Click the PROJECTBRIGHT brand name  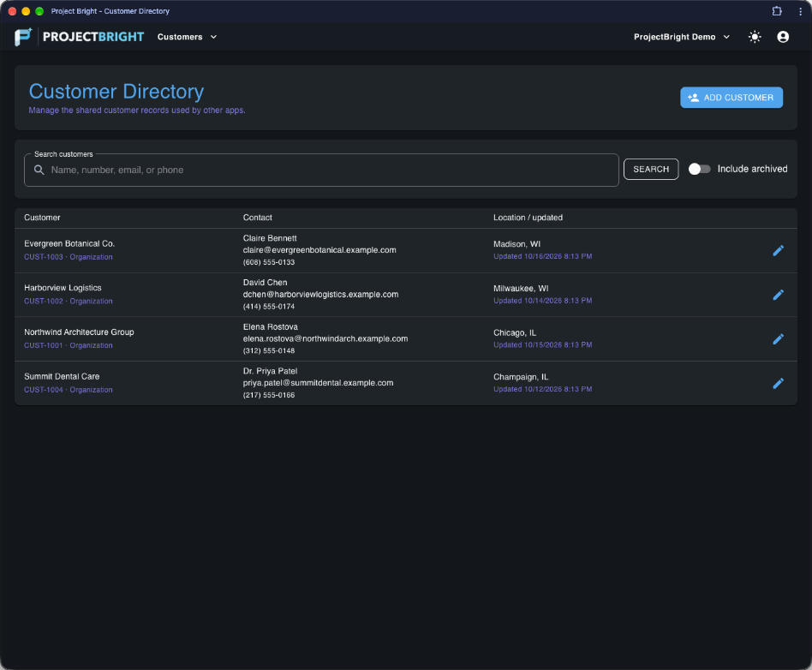point(93,37)
